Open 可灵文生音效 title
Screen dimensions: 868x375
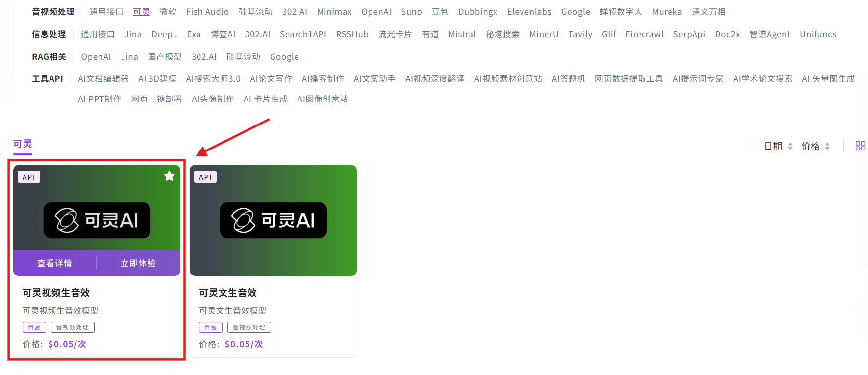point(228,293)
